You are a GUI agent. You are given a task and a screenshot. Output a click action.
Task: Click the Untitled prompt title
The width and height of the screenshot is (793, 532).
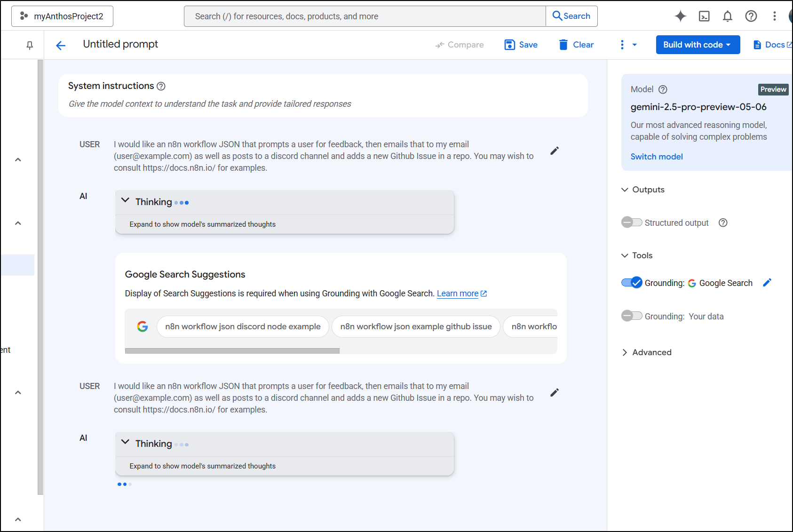click(120, 44)
